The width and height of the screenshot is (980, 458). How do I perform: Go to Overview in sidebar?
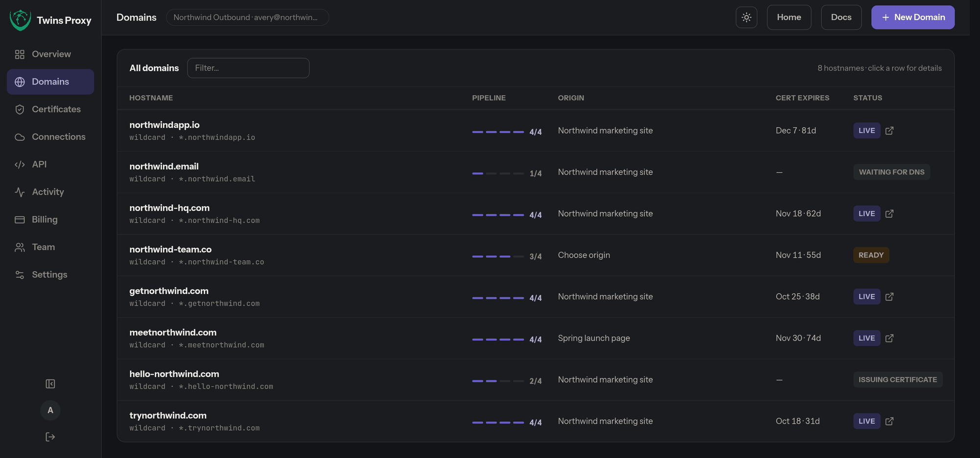[x=50, y=54]
